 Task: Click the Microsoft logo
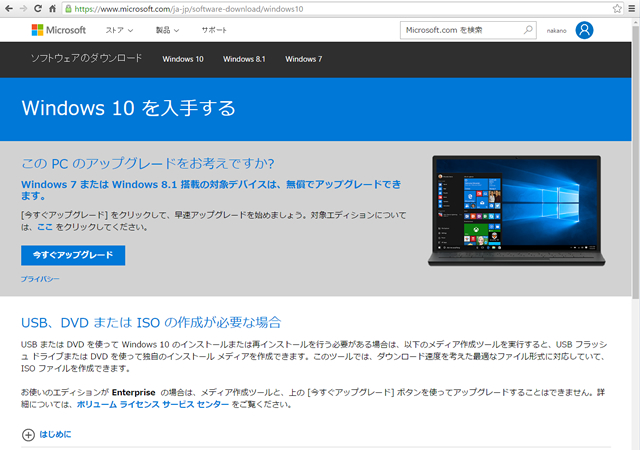[x=59, y=30]
